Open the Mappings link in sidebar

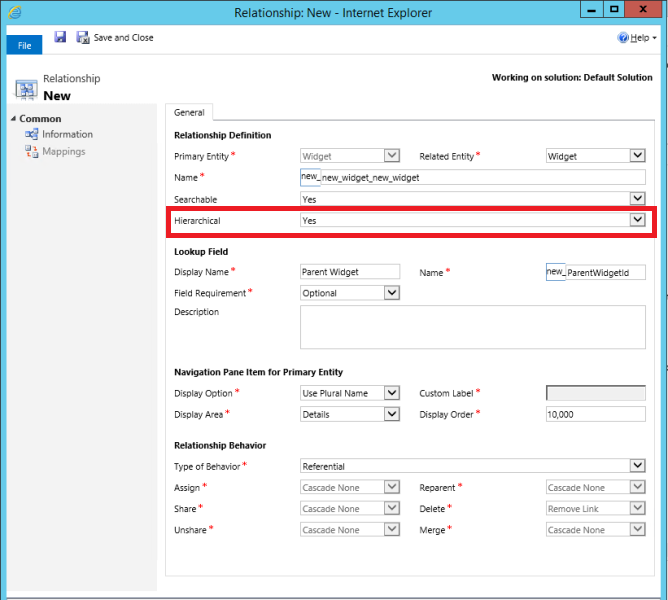pyautogui.click(x=63, y=152)
